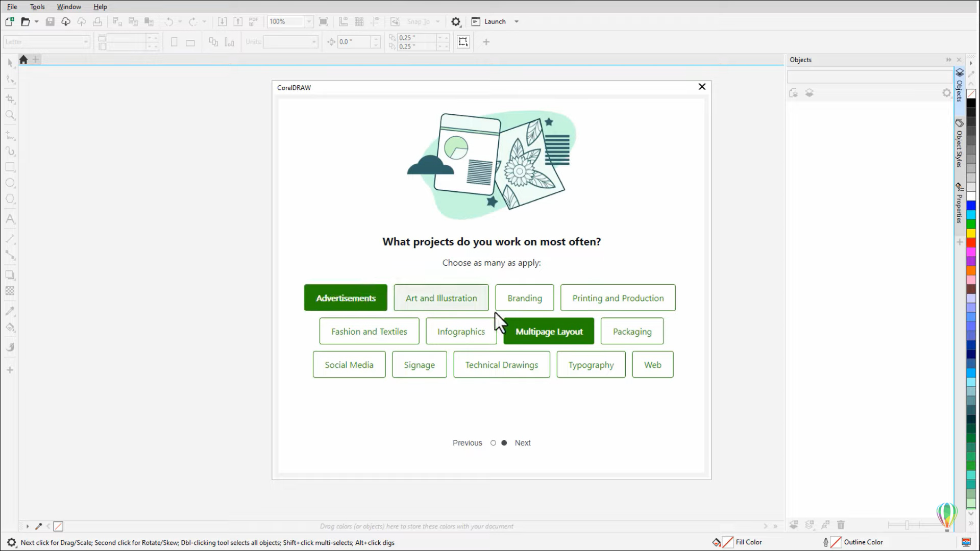This screenshot has height=551, width=980.
Task: Select the Text tool
Action: tap(10, 219)
